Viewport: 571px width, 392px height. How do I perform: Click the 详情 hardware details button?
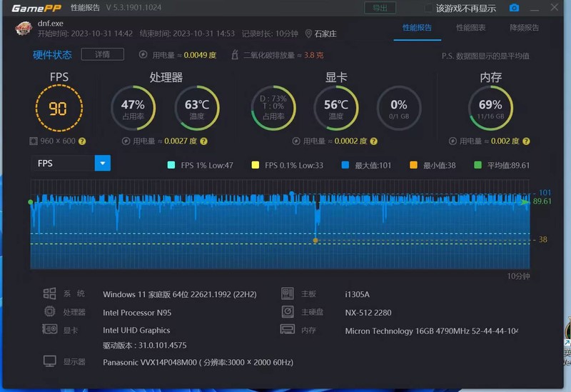[x=102, y=54]
